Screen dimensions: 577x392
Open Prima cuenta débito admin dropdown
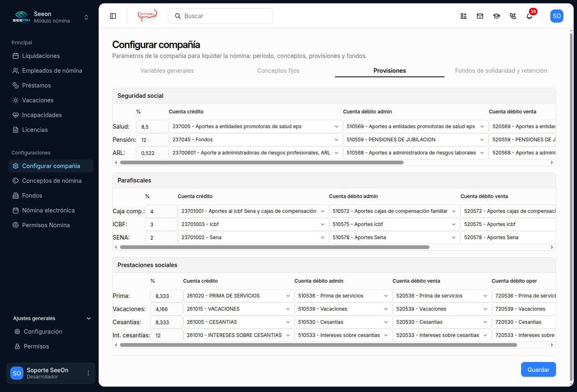pos(343,296)
